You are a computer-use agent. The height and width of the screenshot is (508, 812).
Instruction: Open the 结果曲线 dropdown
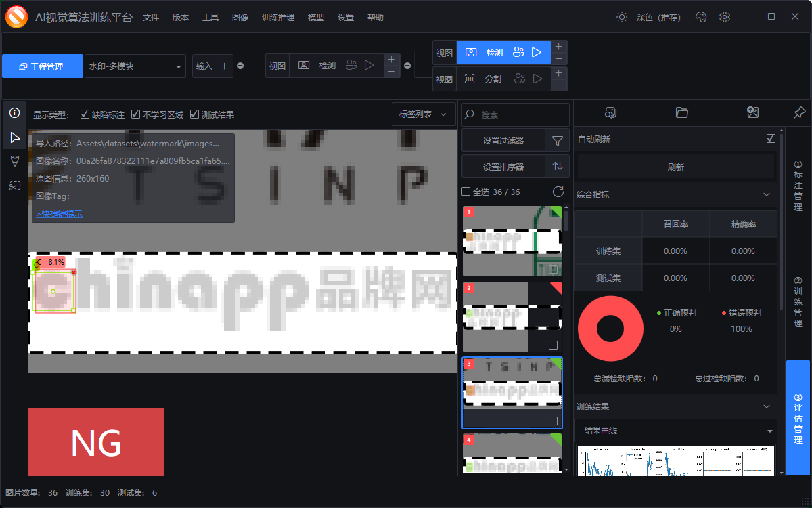pos(675,430)
